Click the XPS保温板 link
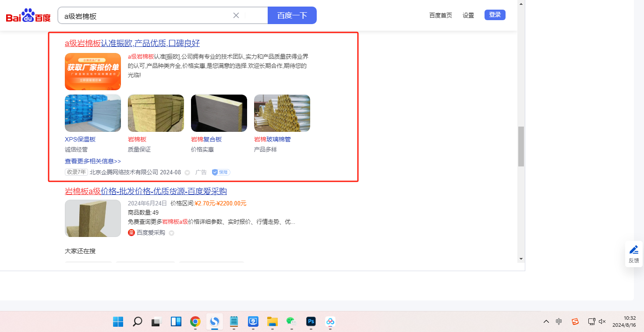 (80, 139)
